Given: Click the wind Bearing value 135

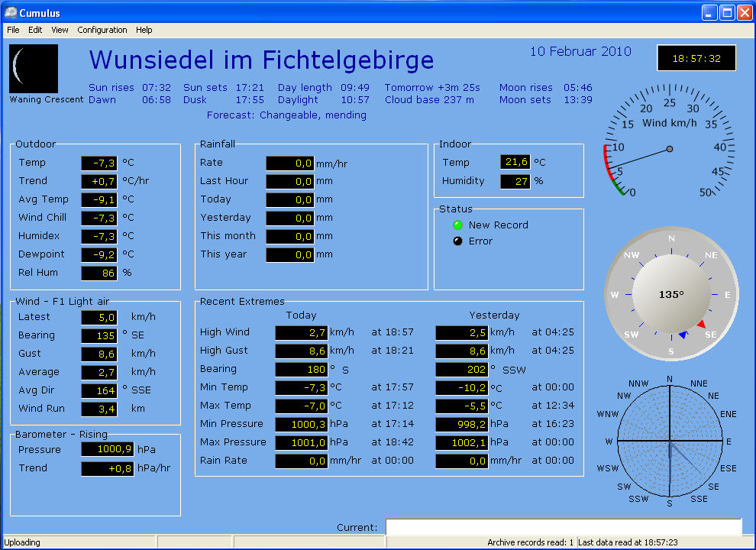Looking at the screenshot, I should point(99,336).
